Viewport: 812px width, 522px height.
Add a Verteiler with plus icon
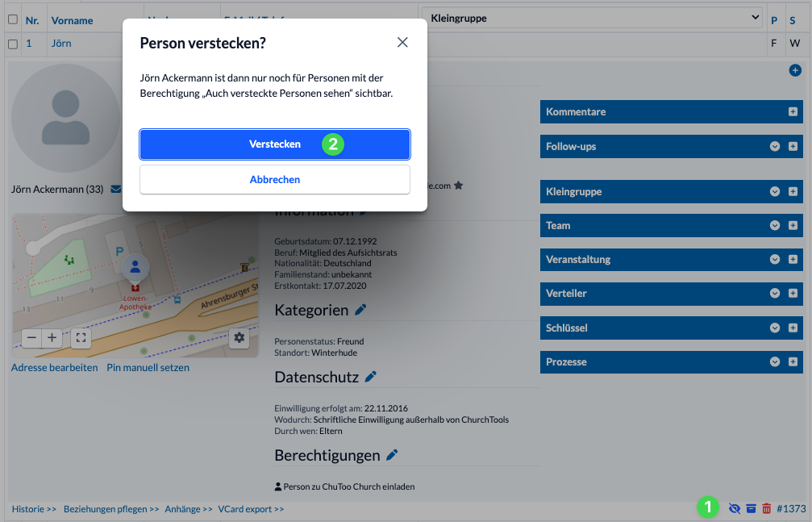click(793, 294)
